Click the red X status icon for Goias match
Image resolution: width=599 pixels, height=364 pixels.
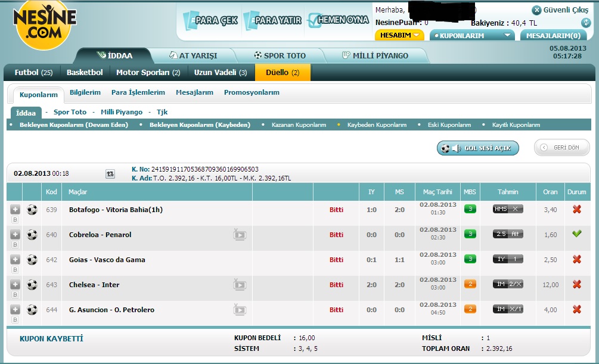(x=577, y=259)
